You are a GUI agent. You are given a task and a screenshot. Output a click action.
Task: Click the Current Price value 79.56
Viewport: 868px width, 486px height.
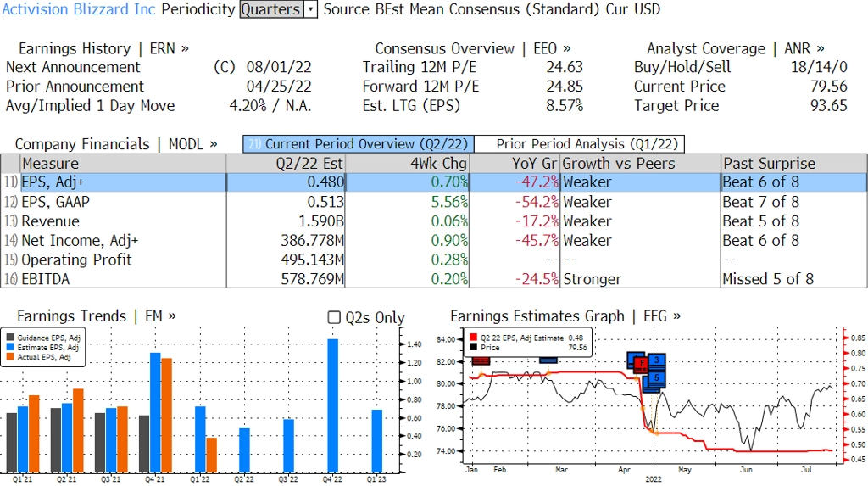coord(829,87)
